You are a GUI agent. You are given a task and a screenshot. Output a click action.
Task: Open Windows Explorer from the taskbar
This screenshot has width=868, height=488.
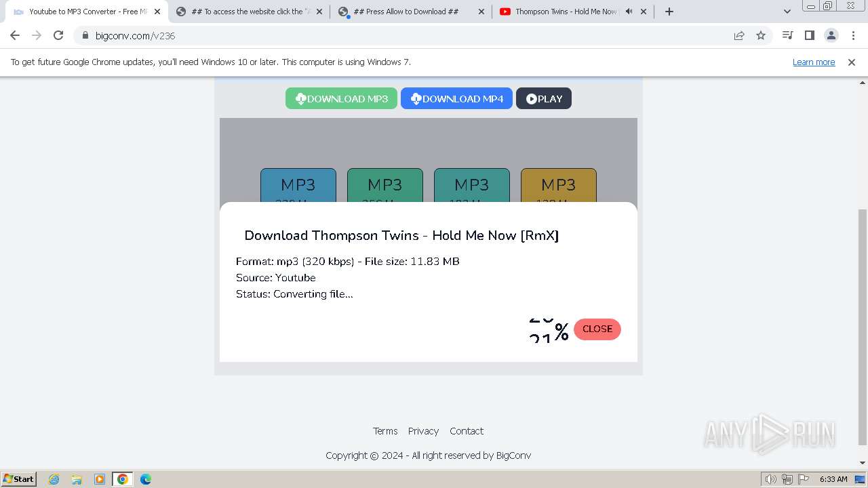[77, 479]
